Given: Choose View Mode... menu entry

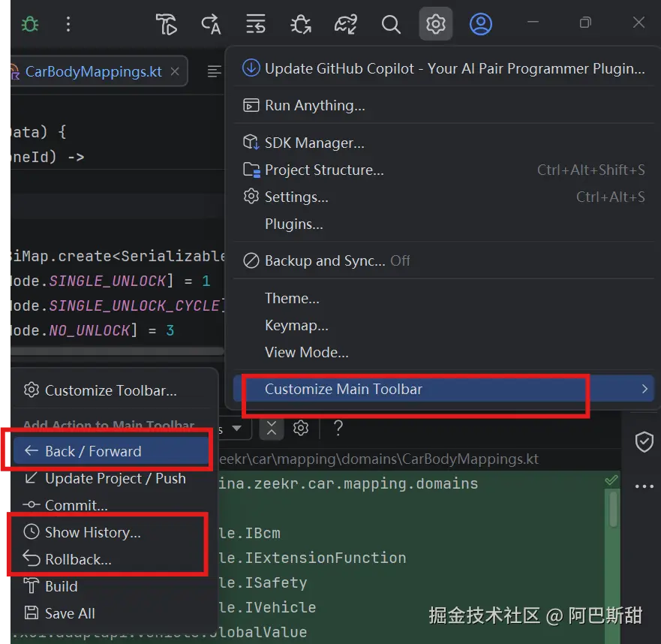Looking at the screenshot, I should point(443,352).
